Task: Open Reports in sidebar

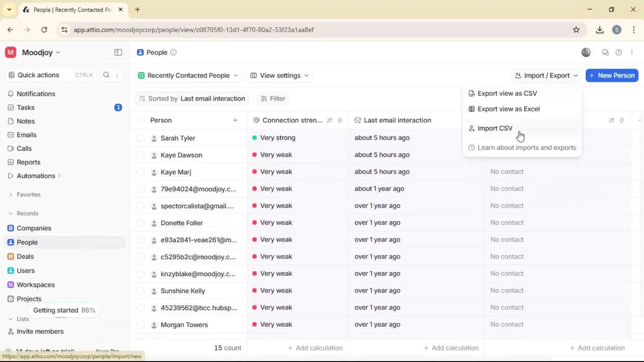Action: 29,162
